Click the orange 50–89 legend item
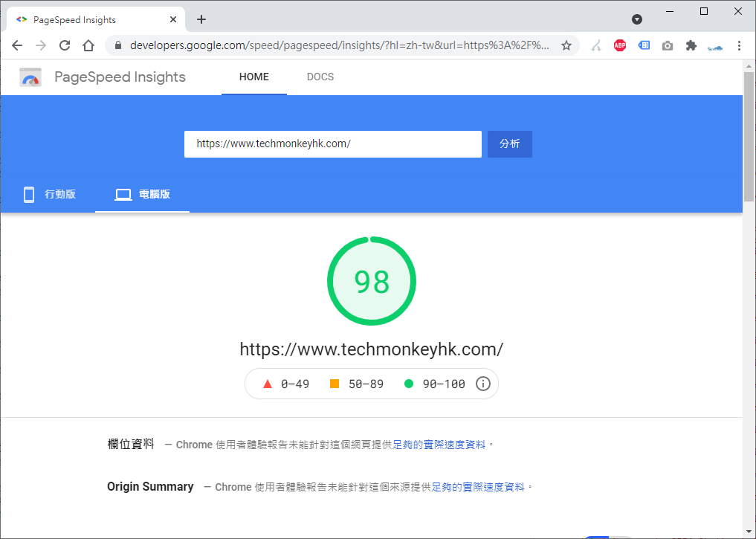This screenshot has width=756, height=539. [357, 384]
